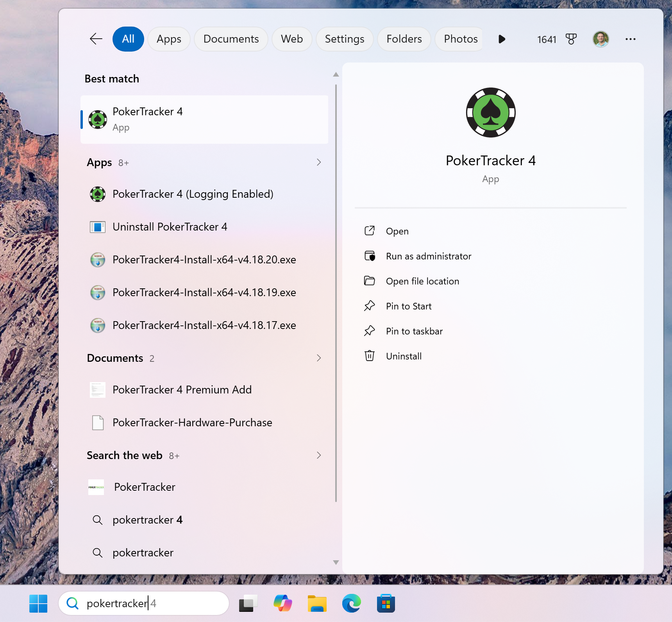Choose Run as administrator
The height and width of the screenshot is (622, 672).
(490, 256)
